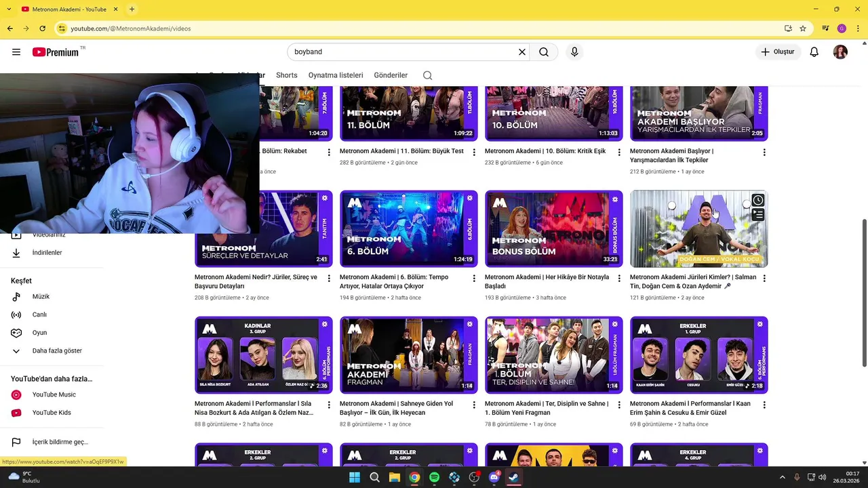
Task: Play Metronom 6. Bölüm thumbnail
Action: [408, 228]
